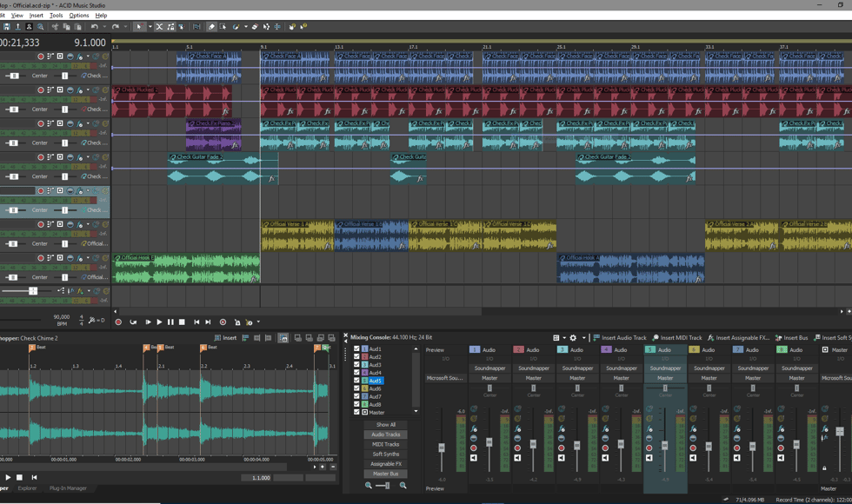Toggle Aud3 checkbox in Mixing Console list
The image size is (852, 504).
pos(357,364)
